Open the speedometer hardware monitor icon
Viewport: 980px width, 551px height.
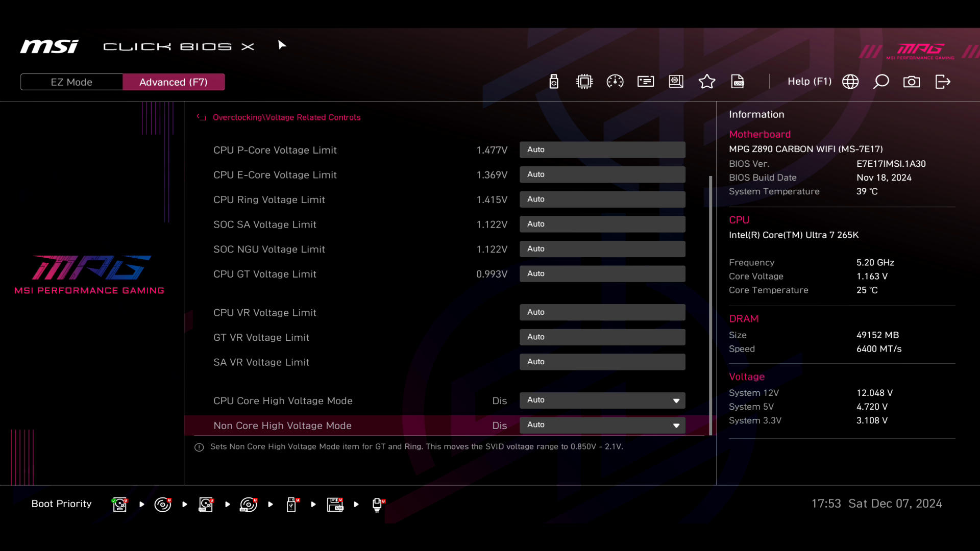click(615, 82)
